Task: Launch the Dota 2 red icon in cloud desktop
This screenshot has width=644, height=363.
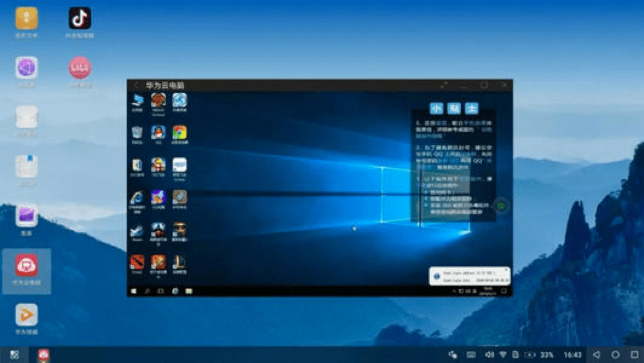Action: [137, 261]
